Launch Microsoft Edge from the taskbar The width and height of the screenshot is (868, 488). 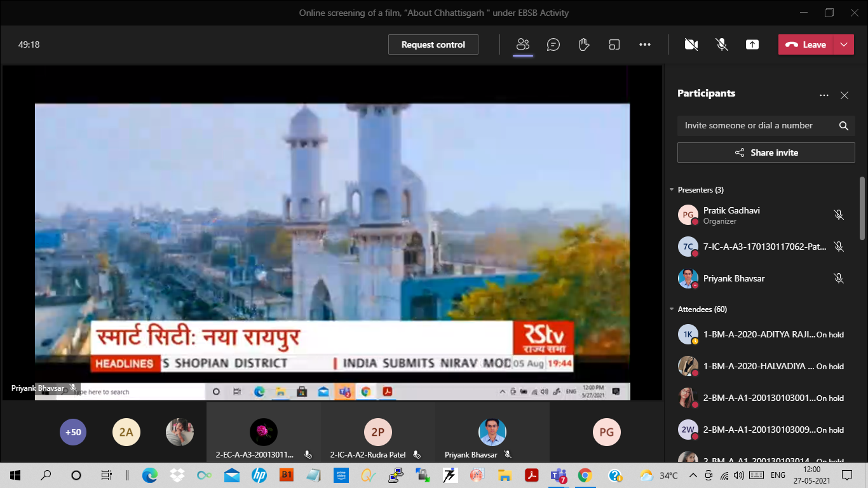click(150, 475)
